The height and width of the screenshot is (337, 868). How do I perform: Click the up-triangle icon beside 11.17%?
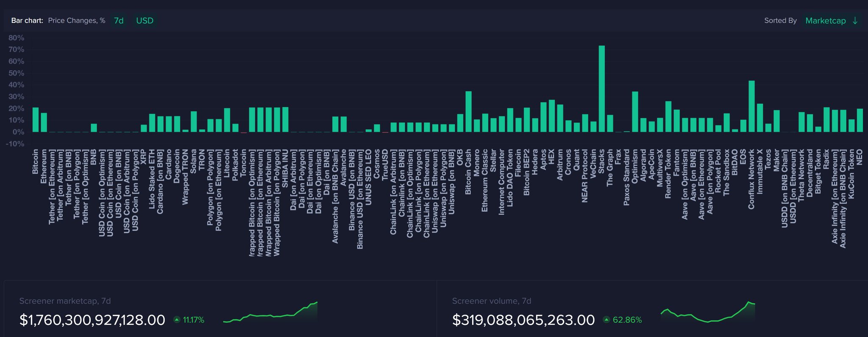(x=177, y=320)
